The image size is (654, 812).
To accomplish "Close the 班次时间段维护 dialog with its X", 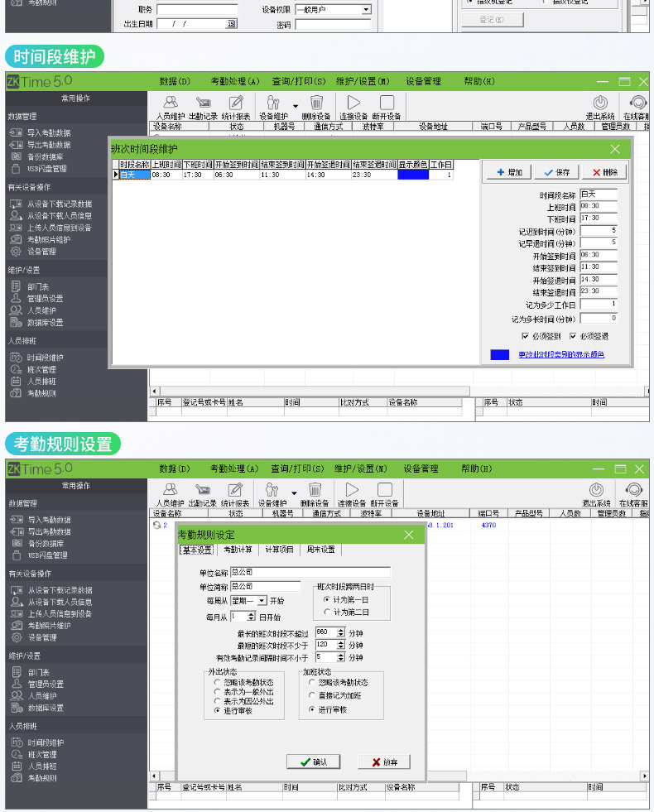I will click(x=615, y=149).
